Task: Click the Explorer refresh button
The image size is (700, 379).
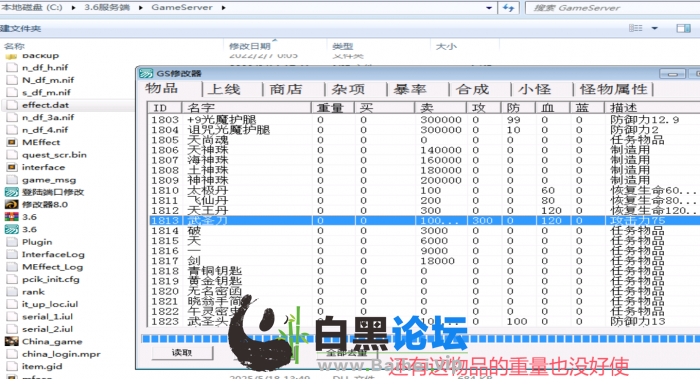Action: tap(508, 8)
